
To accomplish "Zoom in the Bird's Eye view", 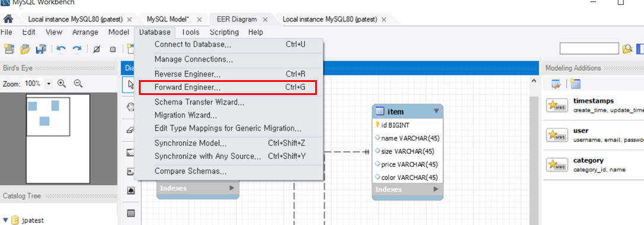I will point(62,83).
